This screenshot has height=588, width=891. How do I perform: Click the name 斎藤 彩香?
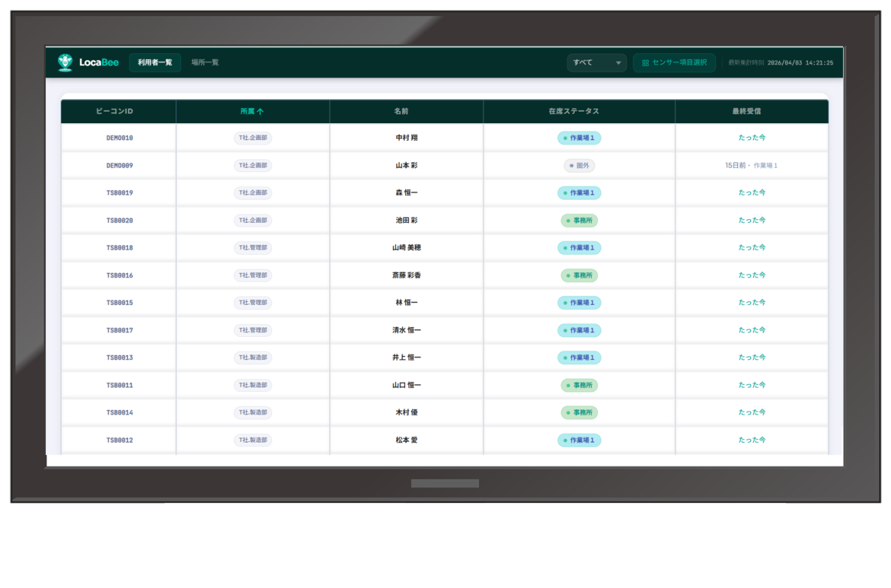[407, 276]
